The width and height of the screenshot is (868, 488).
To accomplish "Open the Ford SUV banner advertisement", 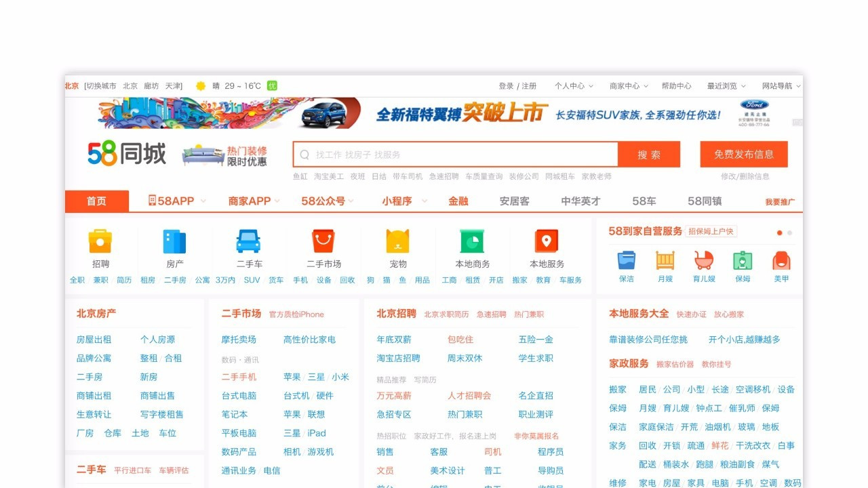I will (434, 113).
